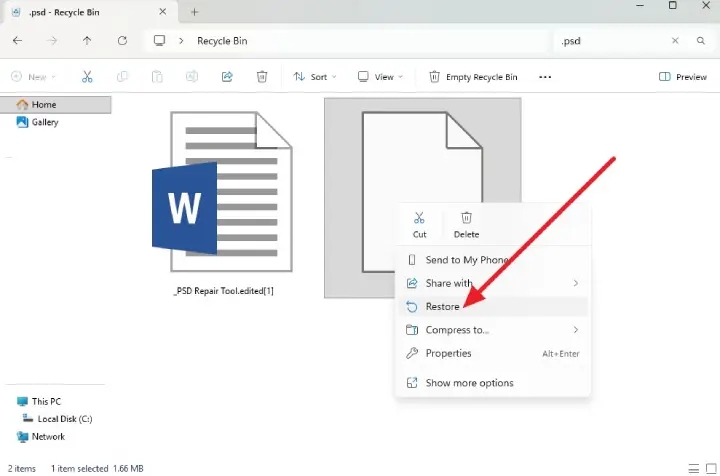This screenshot has height=476, width=720.
Task: Click the _PSD Repair Tool.edited[1] file name
Action: click(x=223, y=291)
